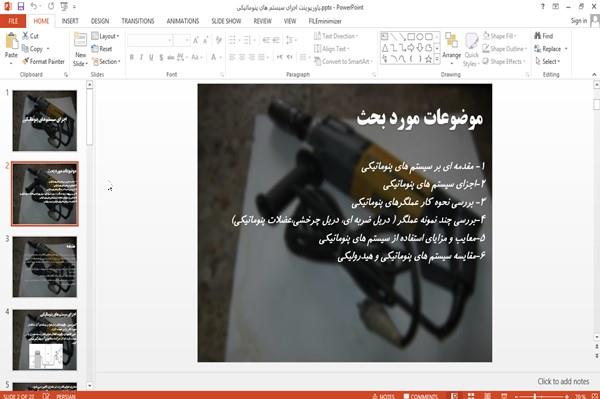The height and width of the screenshot is (399, 600).
Task: Open the Section dropdown
Action: 106,61
